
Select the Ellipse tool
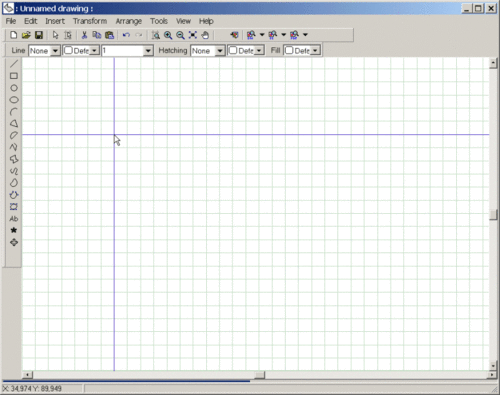pyautogui.click(x=14, y=100)
